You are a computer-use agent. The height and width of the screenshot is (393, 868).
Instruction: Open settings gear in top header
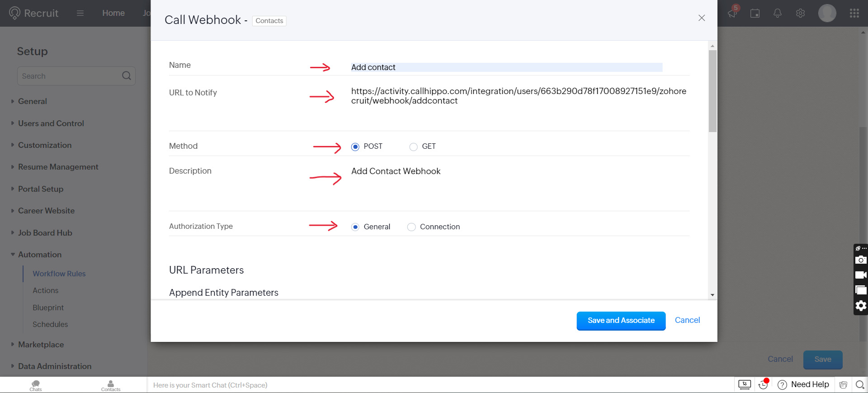(801, 13)
